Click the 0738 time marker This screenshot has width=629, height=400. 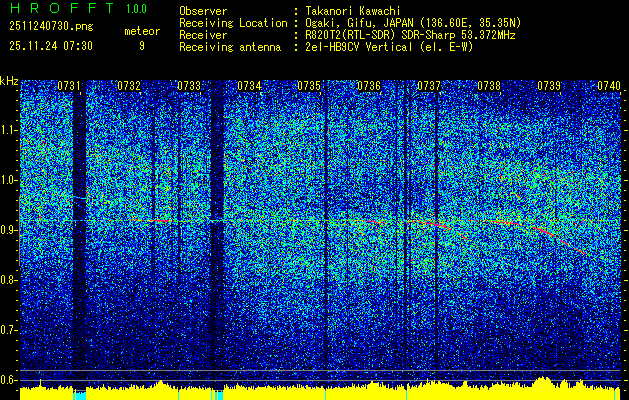[489, 86]
